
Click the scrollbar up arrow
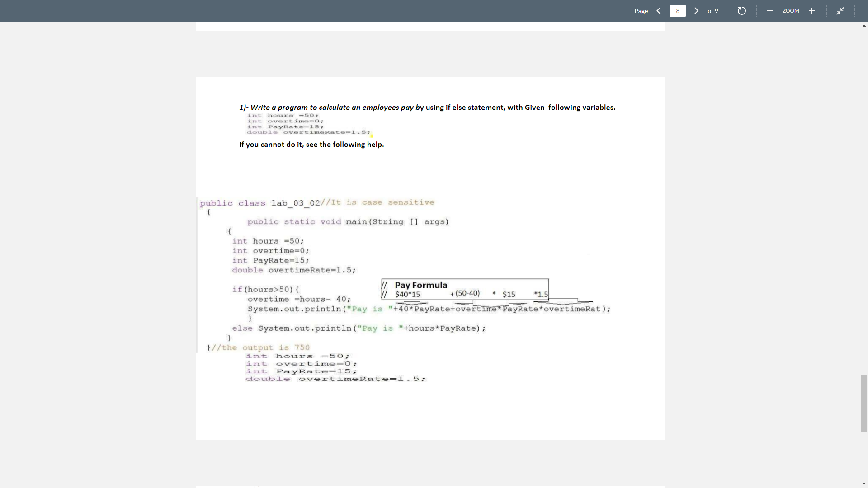pyautogui.click(x=864, y=26)
